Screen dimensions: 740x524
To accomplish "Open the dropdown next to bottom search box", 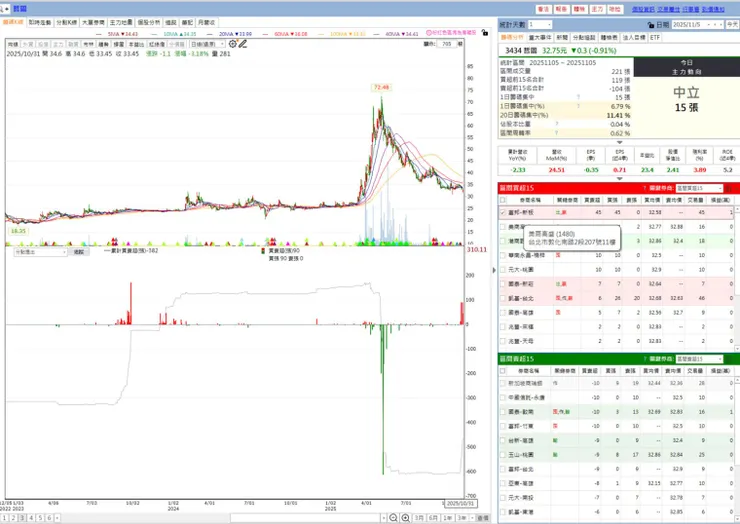I will [x=383, y=518].
